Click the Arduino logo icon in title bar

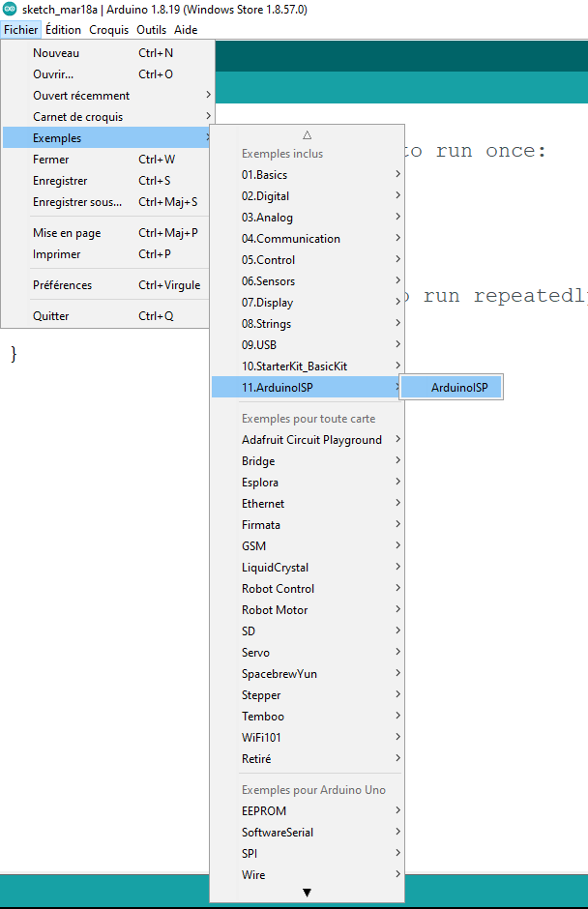coord(11,10)
